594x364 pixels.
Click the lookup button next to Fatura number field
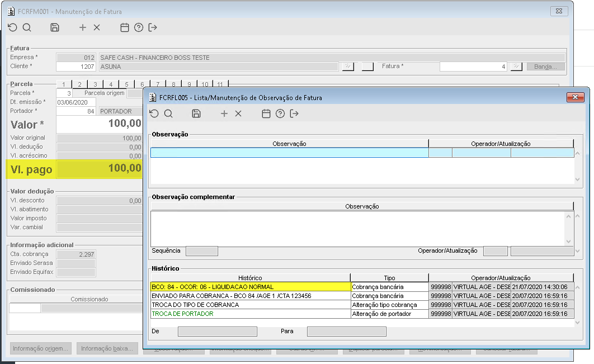(516, 67)
